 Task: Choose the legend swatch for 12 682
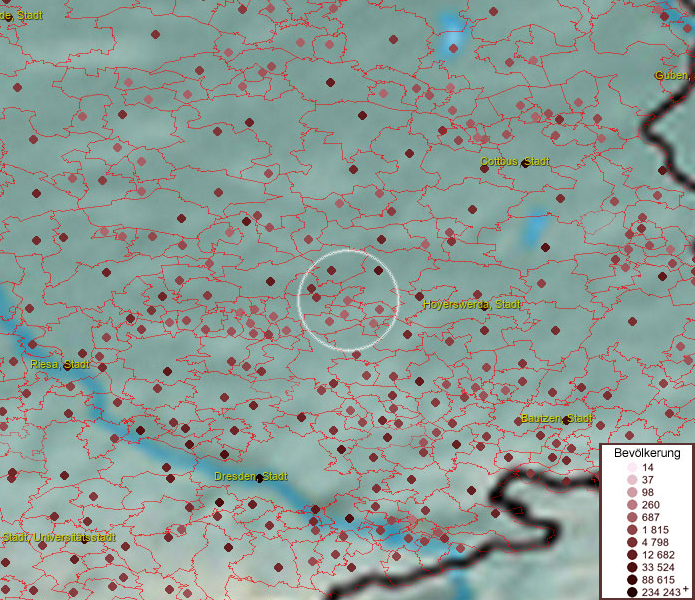point(632,555)
